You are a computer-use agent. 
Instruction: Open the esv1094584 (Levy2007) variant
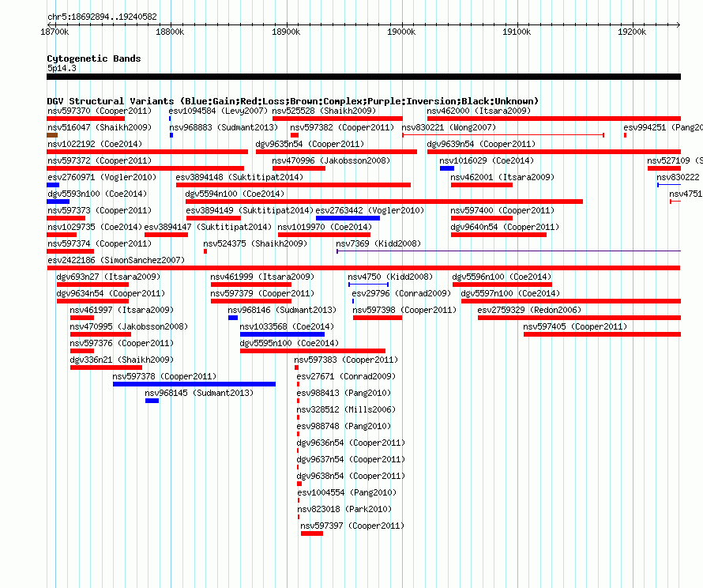218,111
